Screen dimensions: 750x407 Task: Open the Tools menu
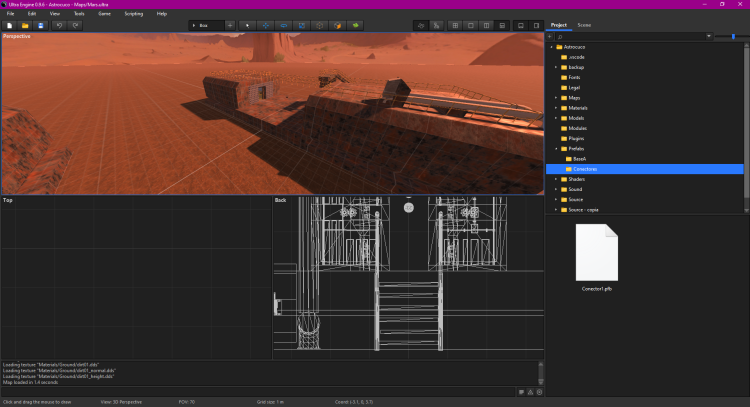coord(79,14)
